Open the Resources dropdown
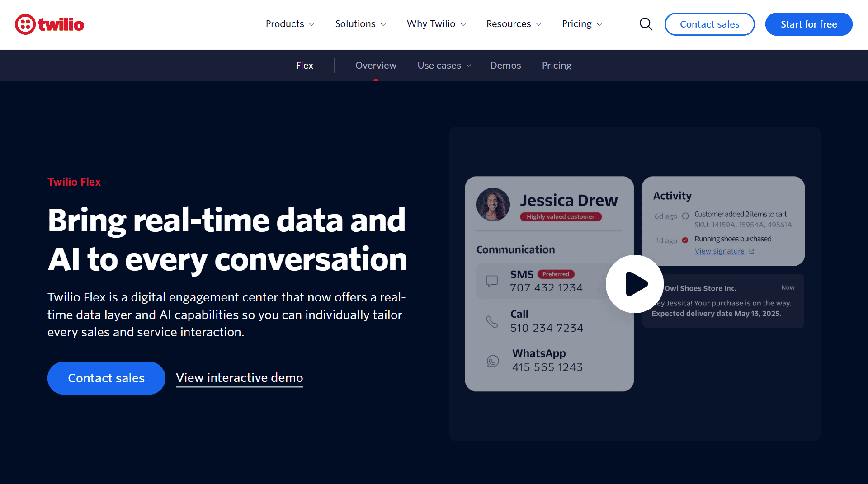 tap(513, 24)
